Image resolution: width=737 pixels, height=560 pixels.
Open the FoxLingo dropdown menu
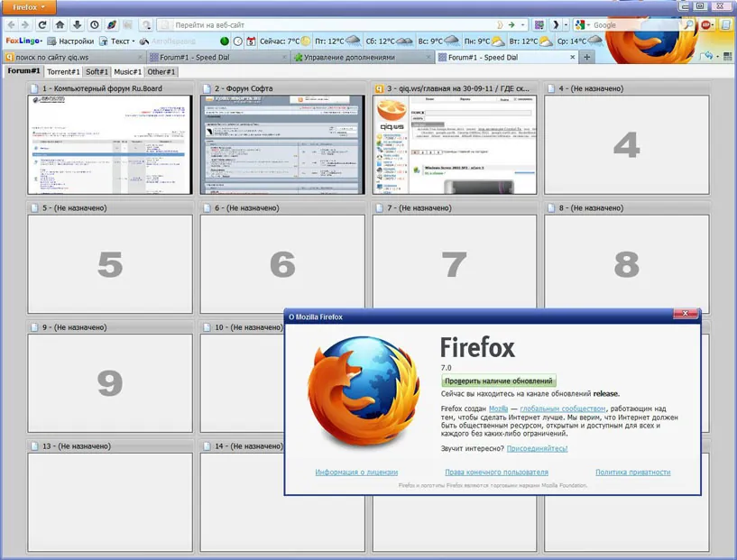[x=24, y=41]
